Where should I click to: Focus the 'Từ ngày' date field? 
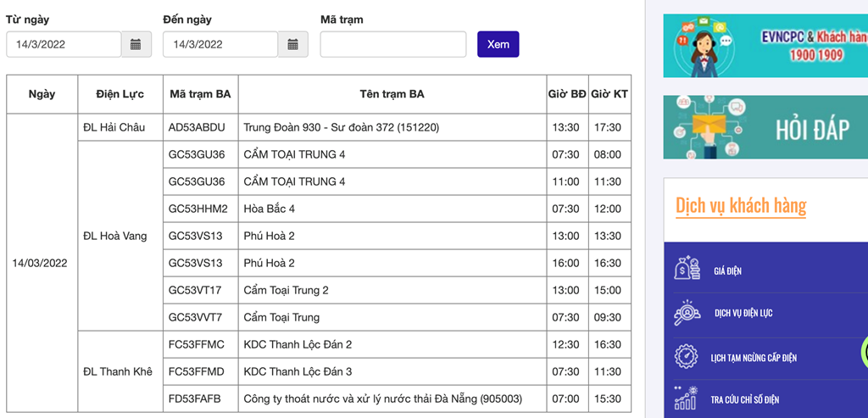click(x=64, y=44)
